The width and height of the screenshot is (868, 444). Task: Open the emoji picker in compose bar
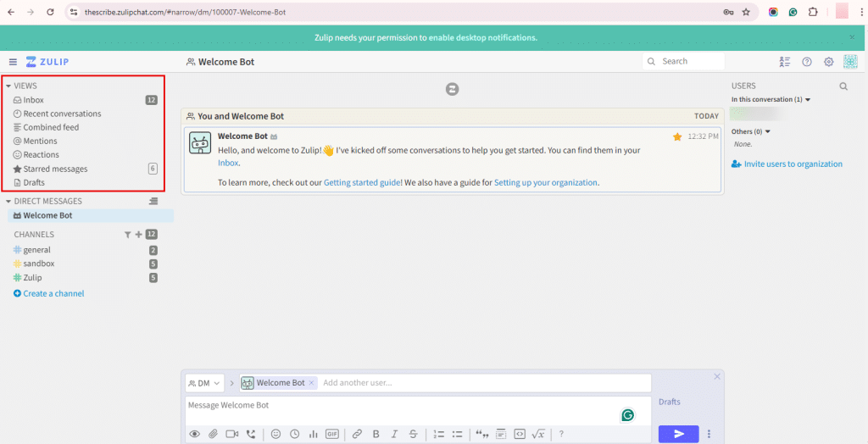(275, 434)
